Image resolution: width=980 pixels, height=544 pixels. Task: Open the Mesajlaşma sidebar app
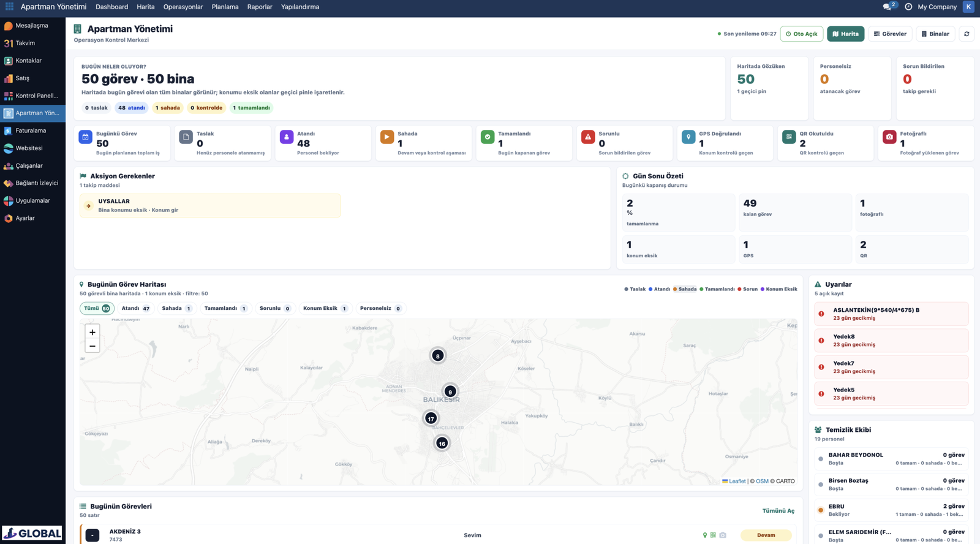point(32,26)
